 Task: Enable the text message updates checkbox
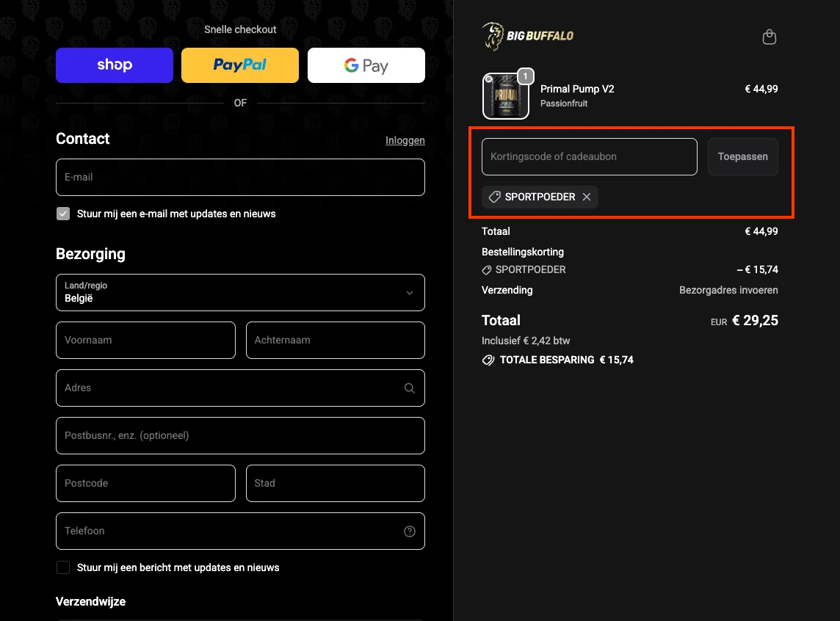click(63, 567)
